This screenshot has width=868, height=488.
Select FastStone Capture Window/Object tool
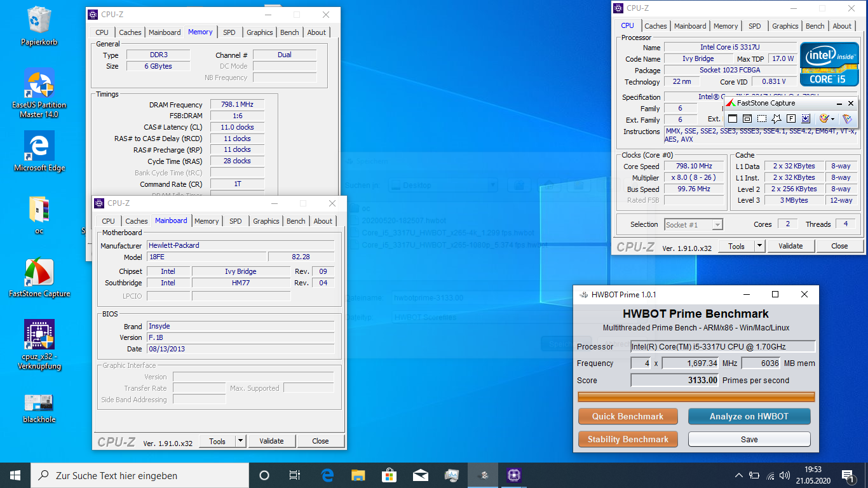point(747,119)
